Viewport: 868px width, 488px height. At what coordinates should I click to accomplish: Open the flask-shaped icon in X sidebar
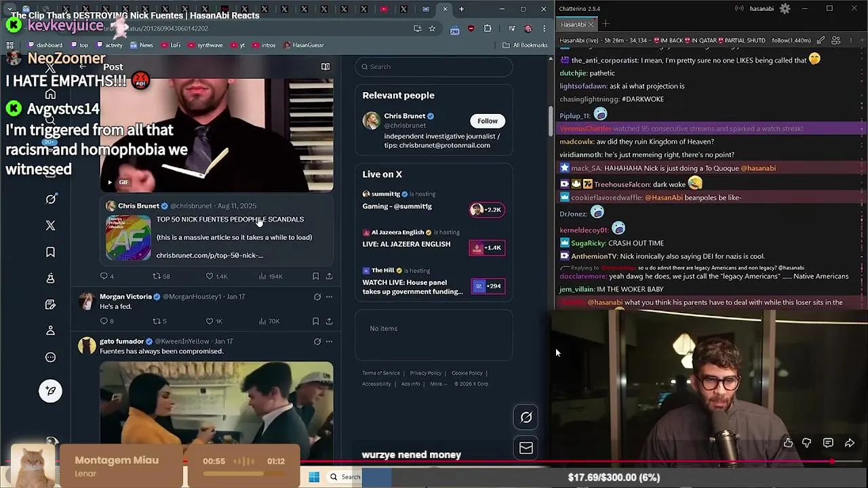[51, 279]
